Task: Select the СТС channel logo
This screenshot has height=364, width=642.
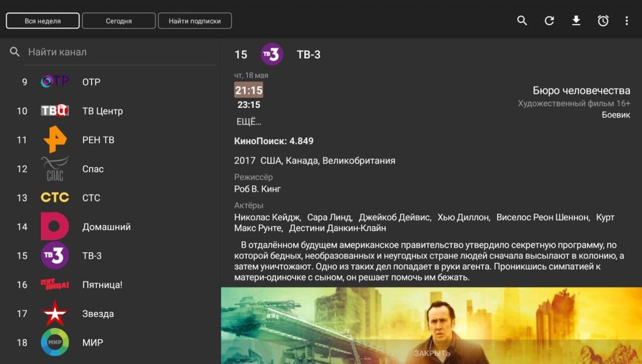Action: (x=53, y=197)
